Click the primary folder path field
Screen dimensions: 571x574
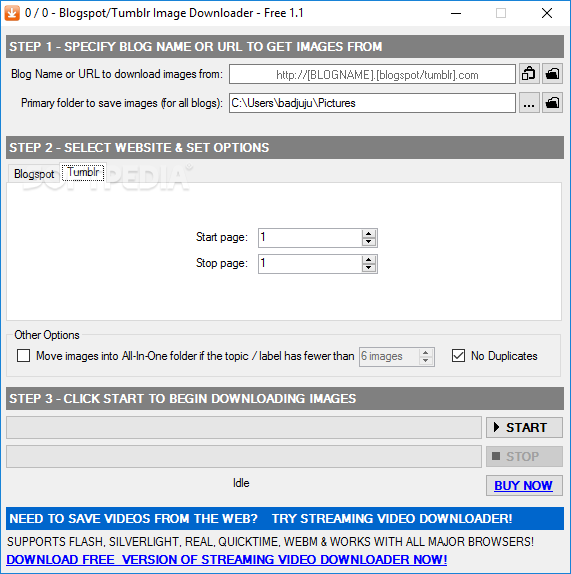(x=372, y=103)
